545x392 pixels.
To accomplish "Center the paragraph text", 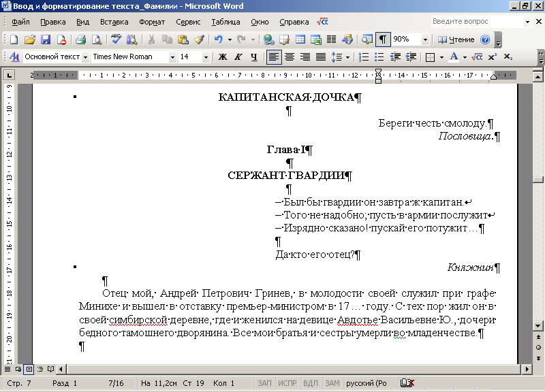I will (290, 57).
